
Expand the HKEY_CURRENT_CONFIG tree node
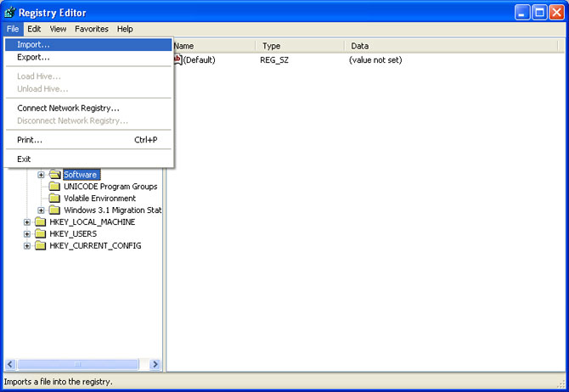(x=27, y=246)
